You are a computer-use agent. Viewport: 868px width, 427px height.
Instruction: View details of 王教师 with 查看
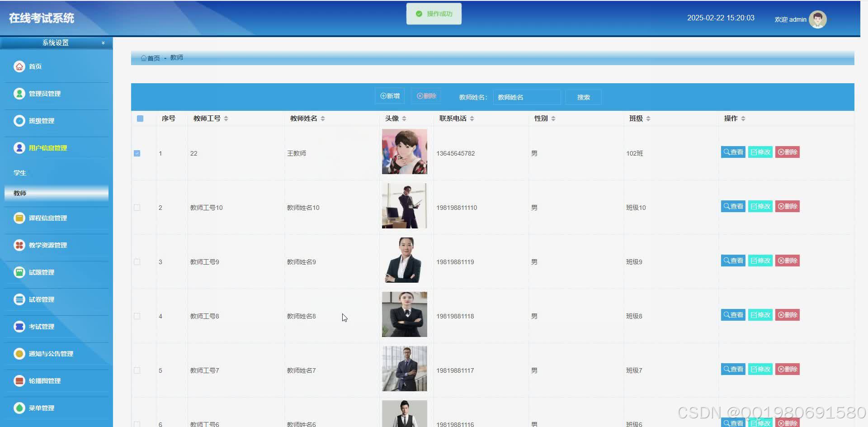click(733, 152)
